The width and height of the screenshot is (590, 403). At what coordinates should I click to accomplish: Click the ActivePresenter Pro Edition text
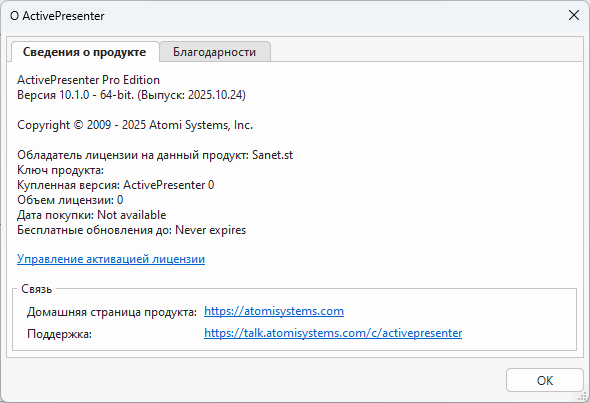88,80
